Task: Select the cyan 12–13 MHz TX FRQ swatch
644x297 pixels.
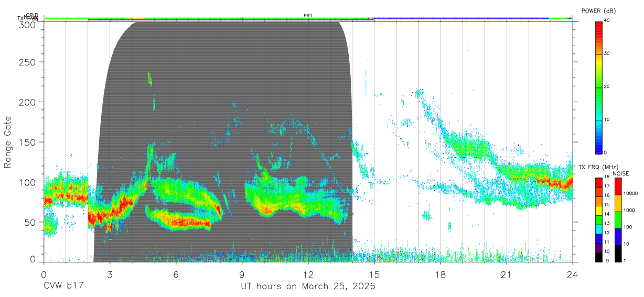Action: [x=598, y=229]
